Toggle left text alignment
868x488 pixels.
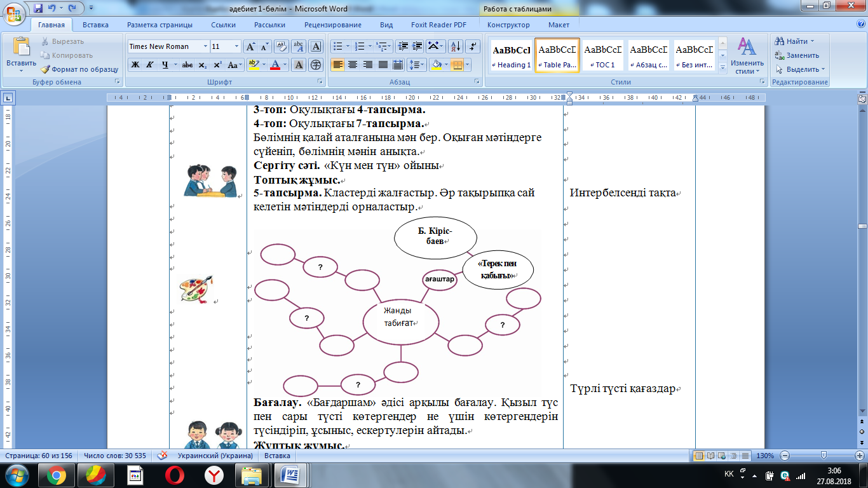point(337,65)
